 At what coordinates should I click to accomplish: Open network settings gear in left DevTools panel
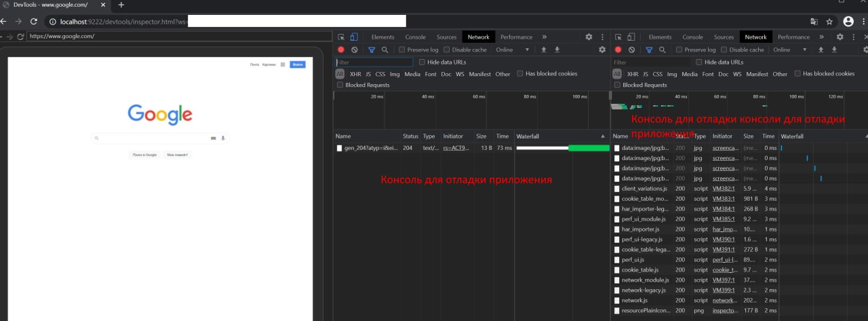pyautogui.click(x=602, y=50)
